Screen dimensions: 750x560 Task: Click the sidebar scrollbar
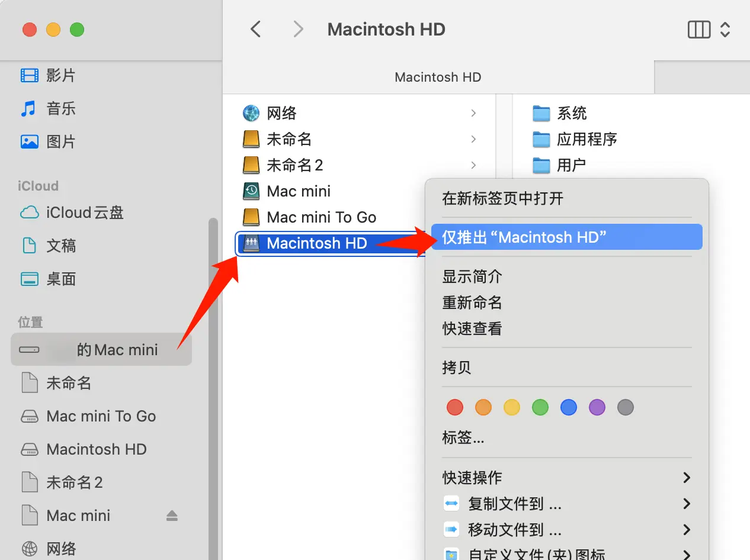(x=213, y=389)
